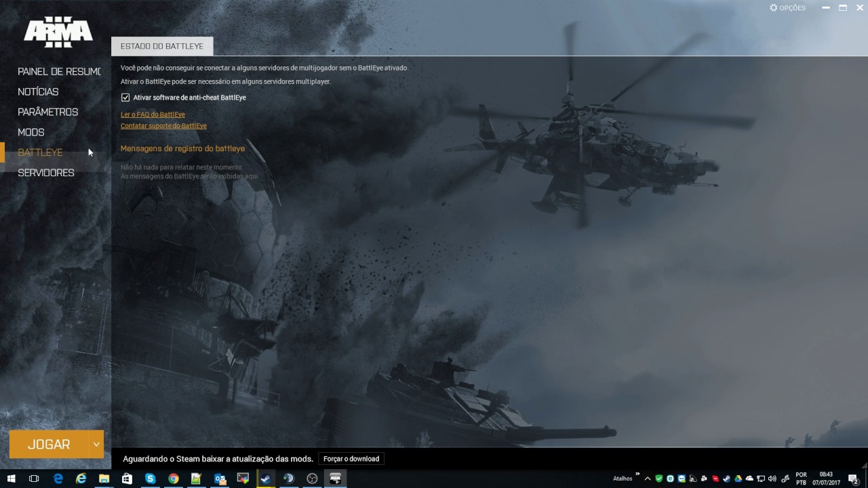
Task: Open Task View in the taskbar
Action: coord(34,479)
